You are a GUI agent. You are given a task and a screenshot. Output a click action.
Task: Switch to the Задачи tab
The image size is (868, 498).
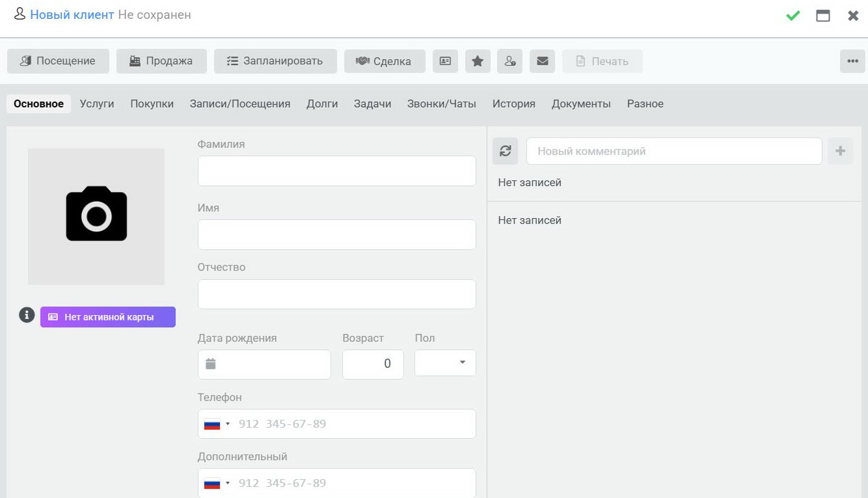(x=372, y=104)
